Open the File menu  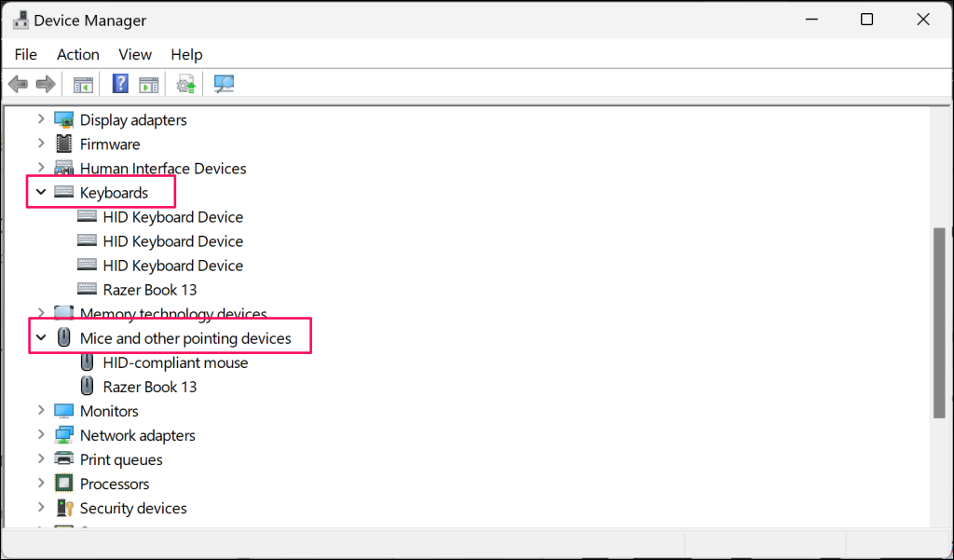pos(26,54)
